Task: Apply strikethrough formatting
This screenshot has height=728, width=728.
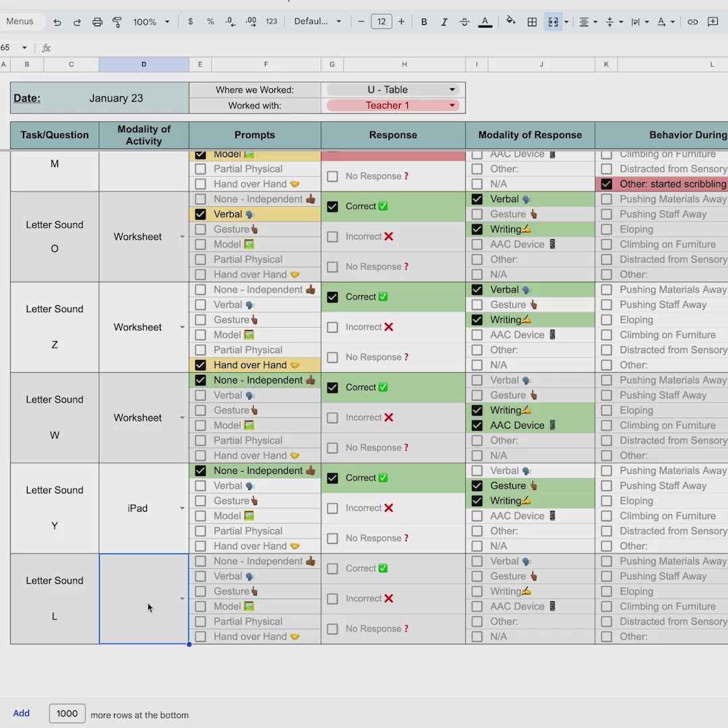Action: tap(464, 22)
